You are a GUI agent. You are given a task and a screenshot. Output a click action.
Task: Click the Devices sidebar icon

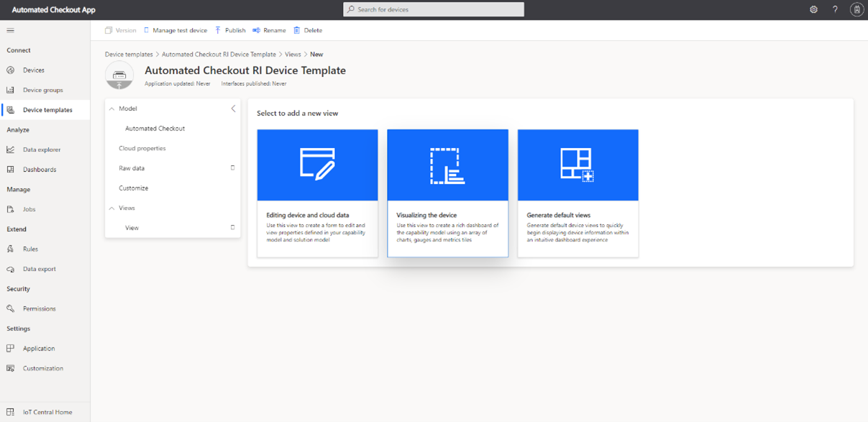click(x=10, y=70)
